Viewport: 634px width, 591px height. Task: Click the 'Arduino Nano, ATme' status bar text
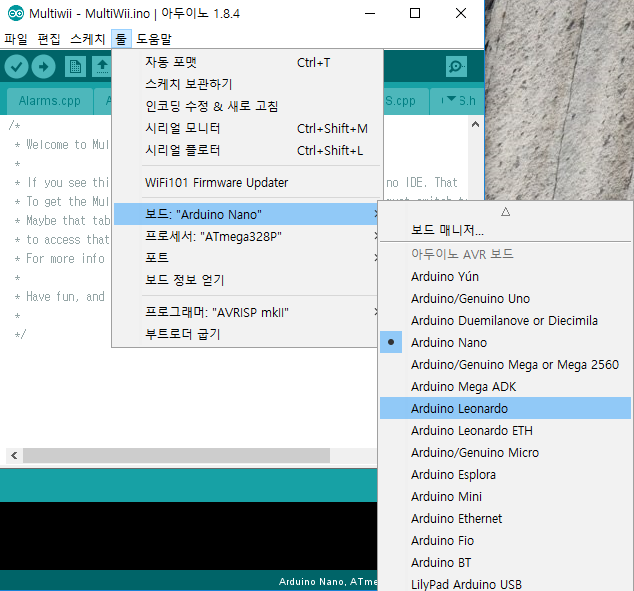point(328,581)
